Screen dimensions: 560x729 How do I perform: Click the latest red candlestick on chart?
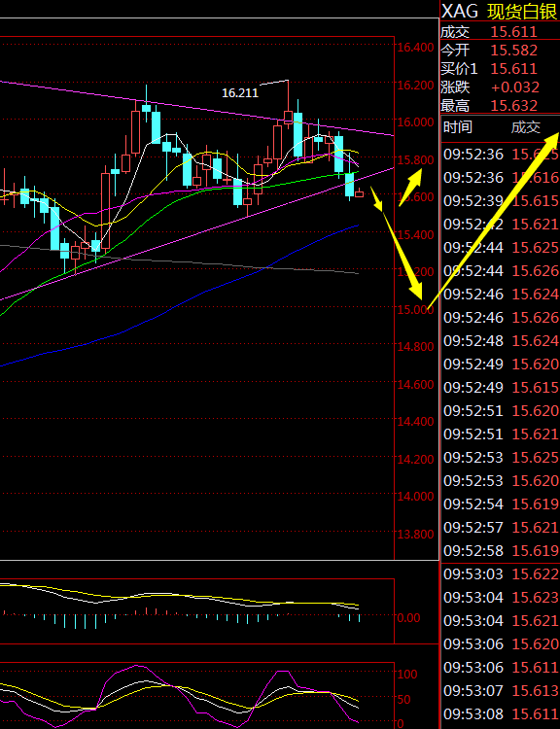[360, 193]
